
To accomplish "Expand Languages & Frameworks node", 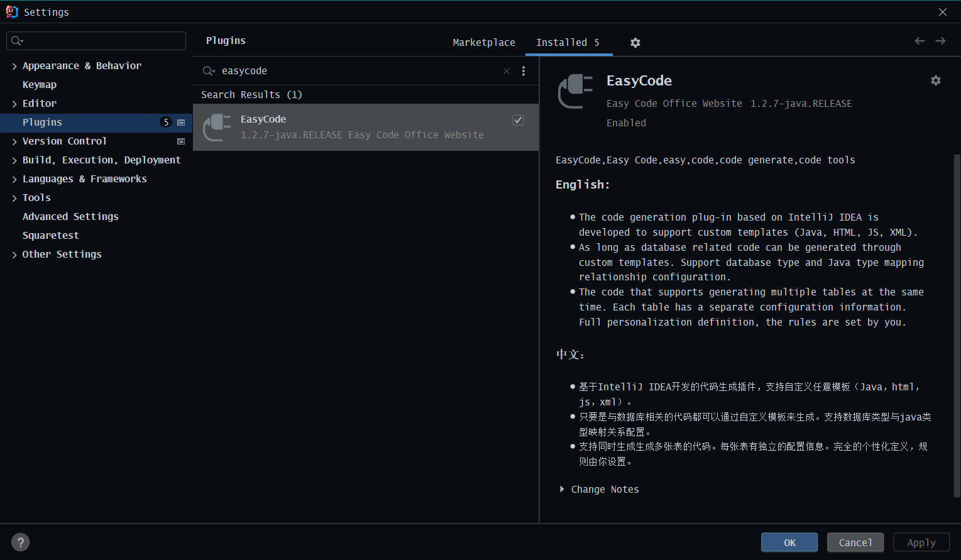I will pos(14,179).
